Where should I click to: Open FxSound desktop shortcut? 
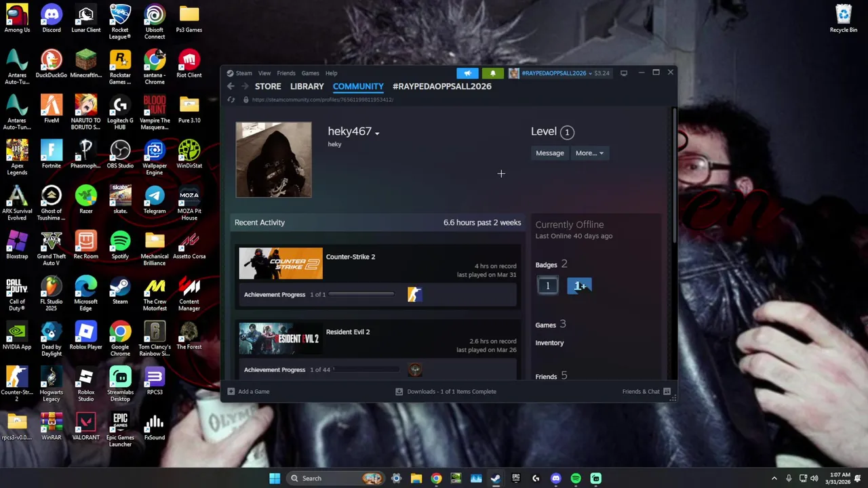tap(155, 425)
